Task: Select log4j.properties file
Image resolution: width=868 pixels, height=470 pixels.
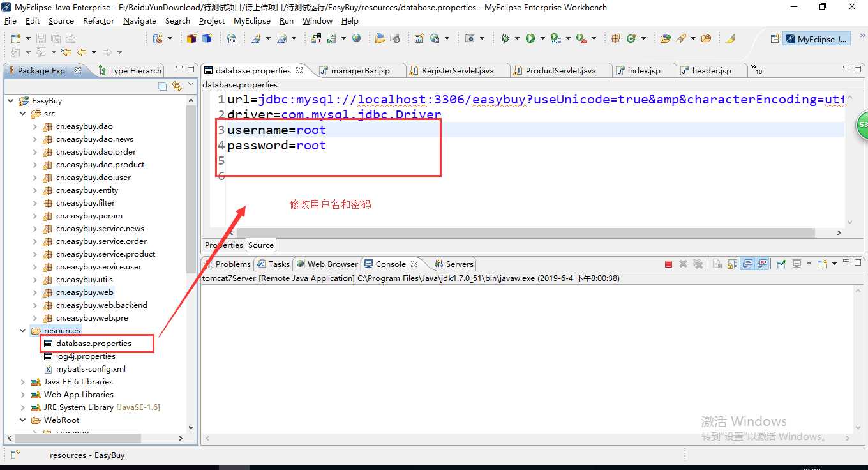Action: [80, 356]
